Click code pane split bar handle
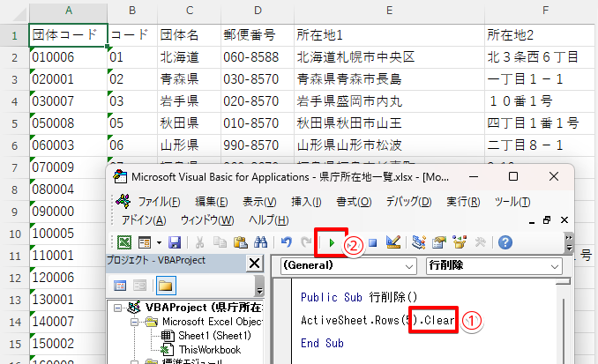 pyautogui.click(x=563, y=281)
